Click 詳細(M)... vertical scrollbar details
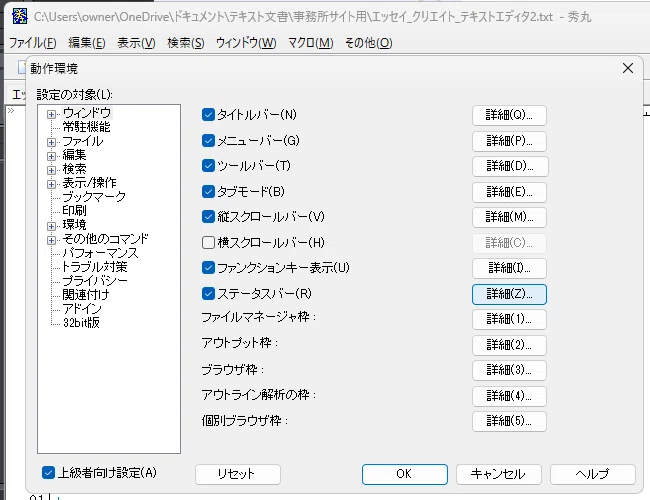650x500 pixels. [x=509, y=217]
